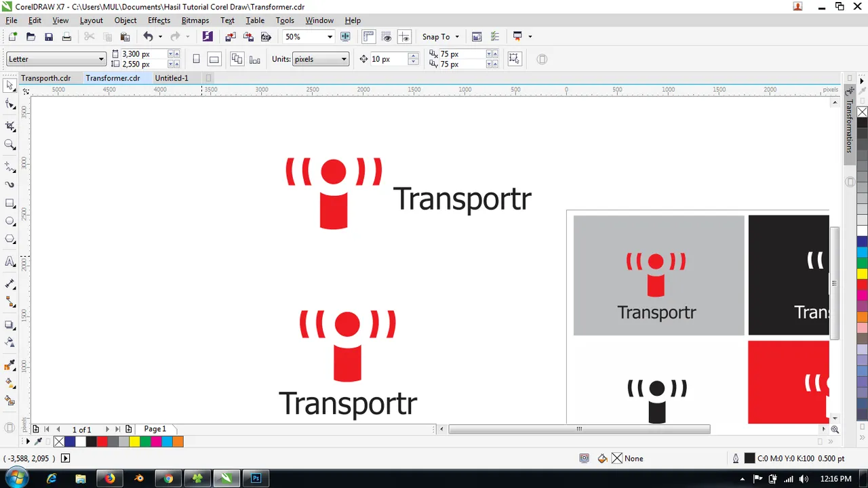
Task: Toggle Show Rulers button
Action: [368, 37]
